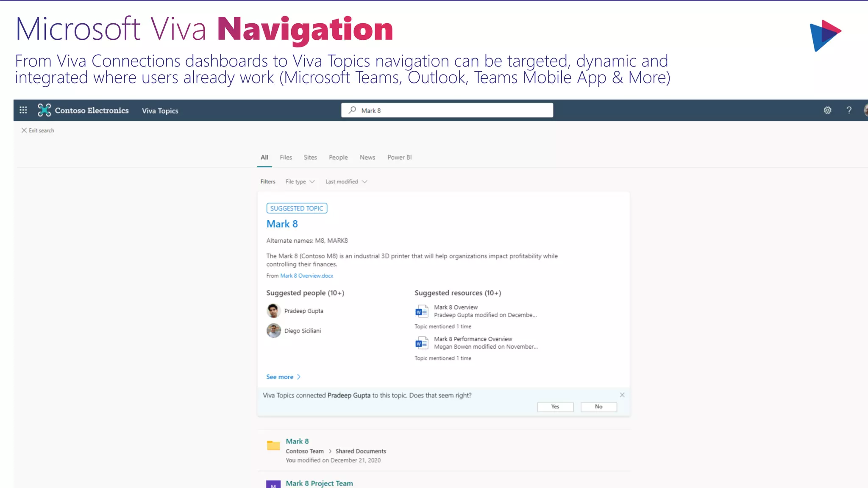Click the X icon beside Exit search
The height and width of the screenshot is (488, 868).
[x=24, y=130]
